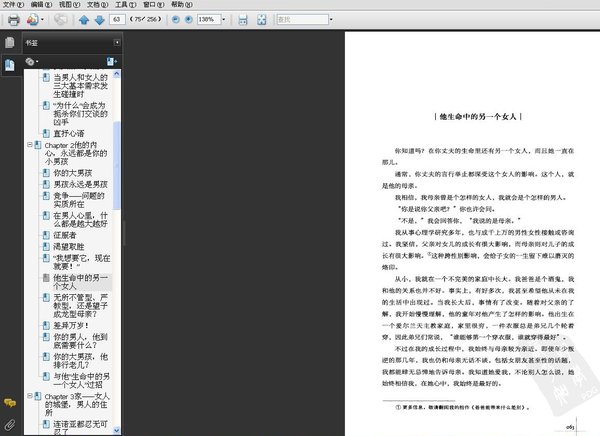Image resolution: width=600 pixels, height=436 pixels.
Task: Select bookmark 差异万岁！
Action: [71, 325]
